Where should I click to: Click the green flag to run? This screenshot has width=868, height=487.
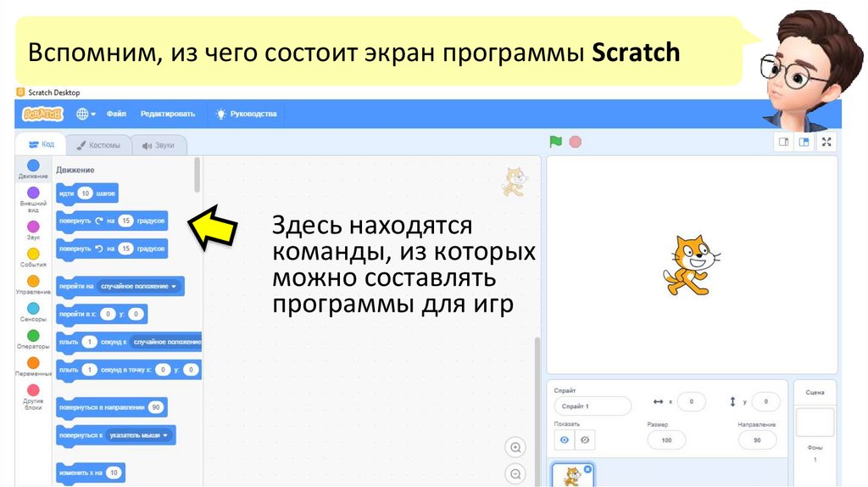(x=556, y=142)
